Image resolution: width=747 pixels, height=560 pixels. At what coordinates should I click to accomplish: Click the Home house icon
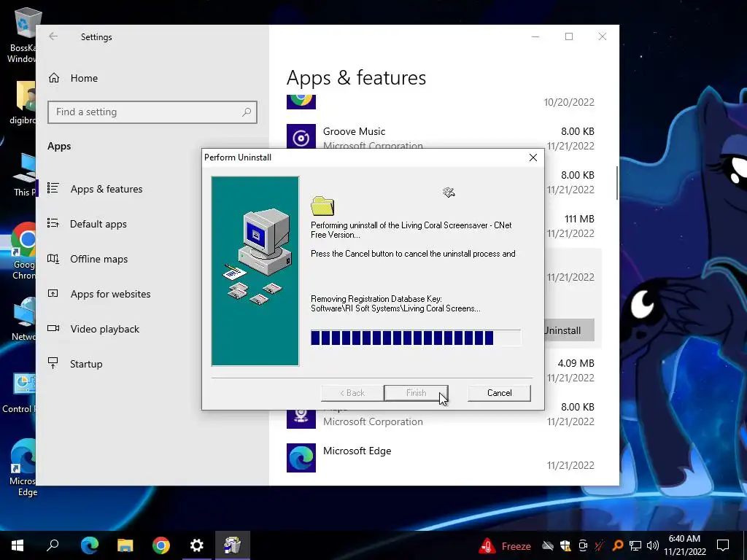[54, 77]
